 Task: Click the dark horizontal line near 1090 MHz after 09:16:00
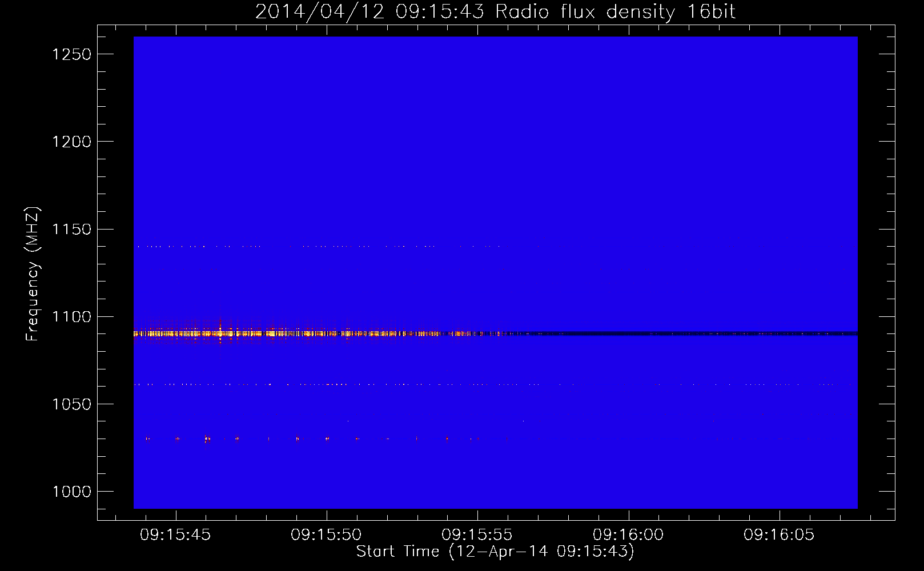coord(742,333)
